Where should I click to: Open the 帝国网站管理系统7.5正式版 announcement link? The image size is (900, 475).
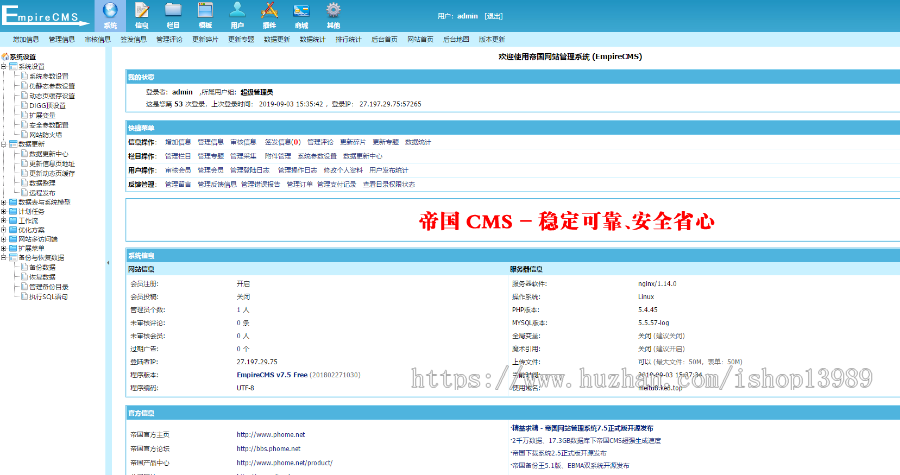pos(583,428)
